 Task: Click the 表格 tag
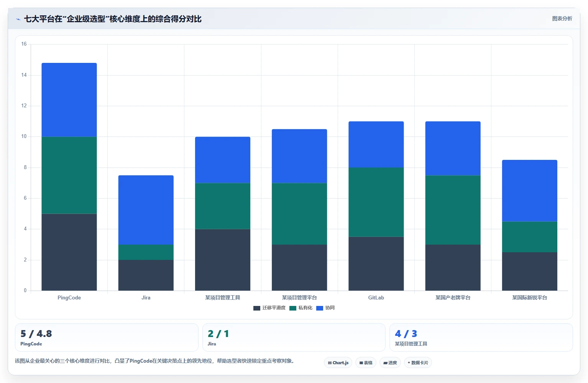point(366,363)
